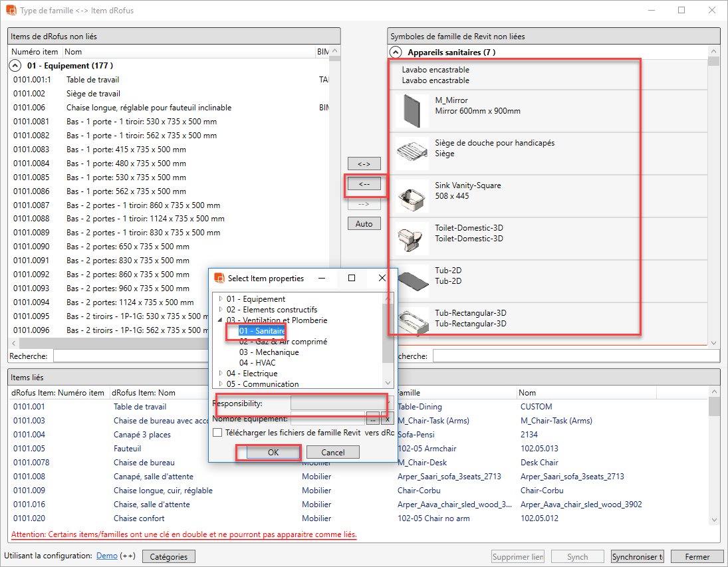Enable Télécharger les fichiers de famille Revit
728x567 pixels.
point(217,433)
